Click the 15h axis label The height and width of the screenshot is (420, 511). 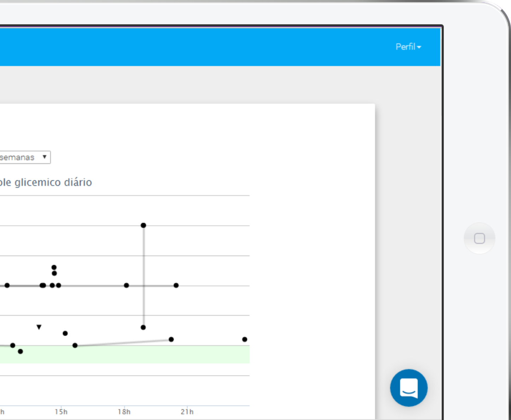pyautogui.click(x=61, y=412)
